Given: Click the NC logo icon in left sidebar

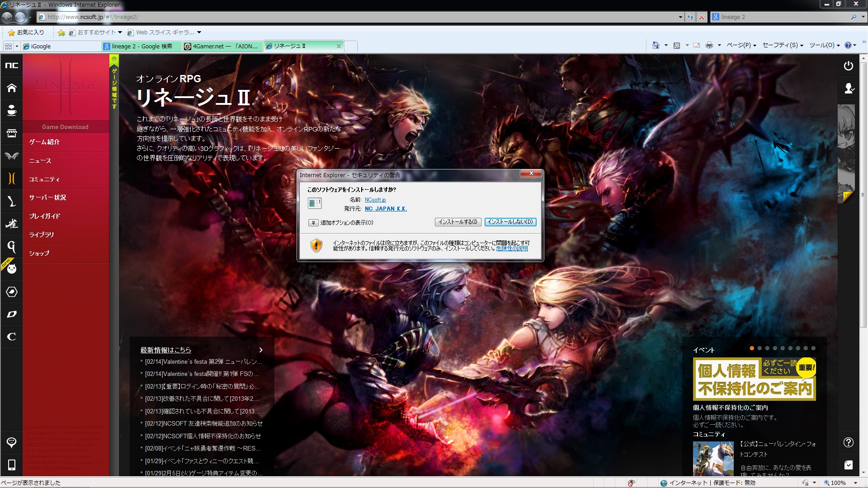Looking at the screenshot, I should tap(12, 66).
